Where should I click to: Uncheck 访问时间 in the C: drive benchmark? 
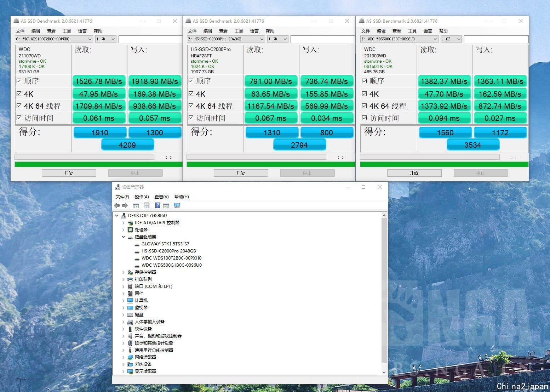[19, 118]
